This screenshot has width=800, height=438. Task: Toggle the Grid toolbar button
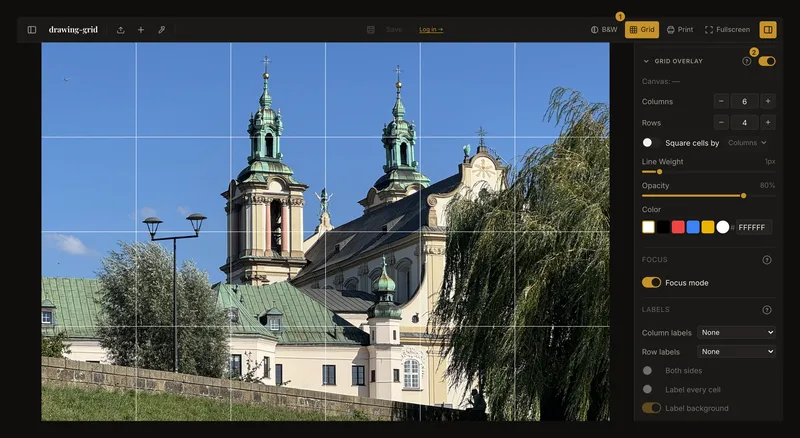coord(642,30)
